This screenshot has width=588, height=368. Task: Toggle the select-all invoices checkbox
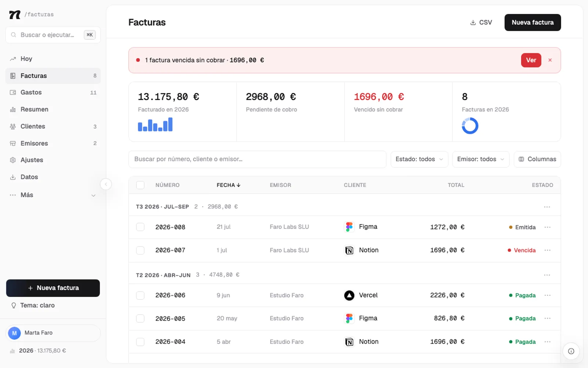tap(140, 185)
